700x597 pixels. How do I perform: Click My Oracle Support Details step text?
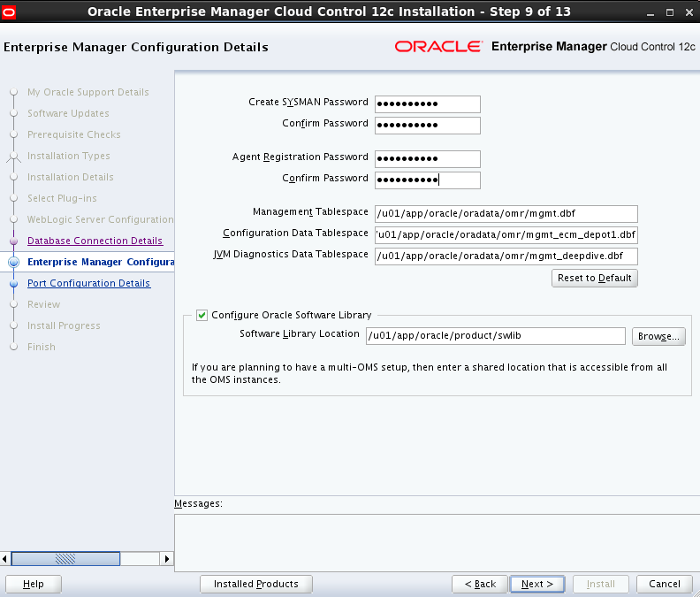point(88,92)
